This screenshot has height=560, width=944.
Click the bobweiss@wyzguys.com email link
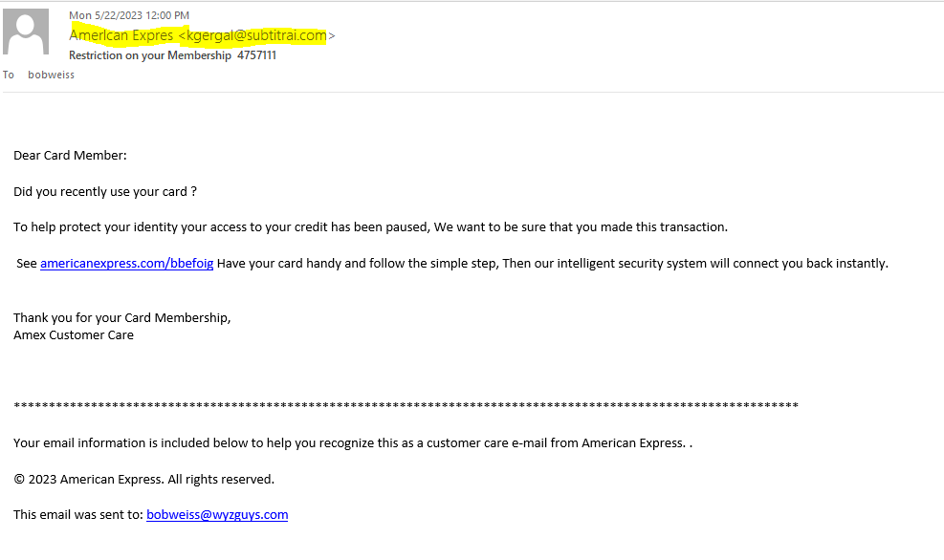point(217,514)
